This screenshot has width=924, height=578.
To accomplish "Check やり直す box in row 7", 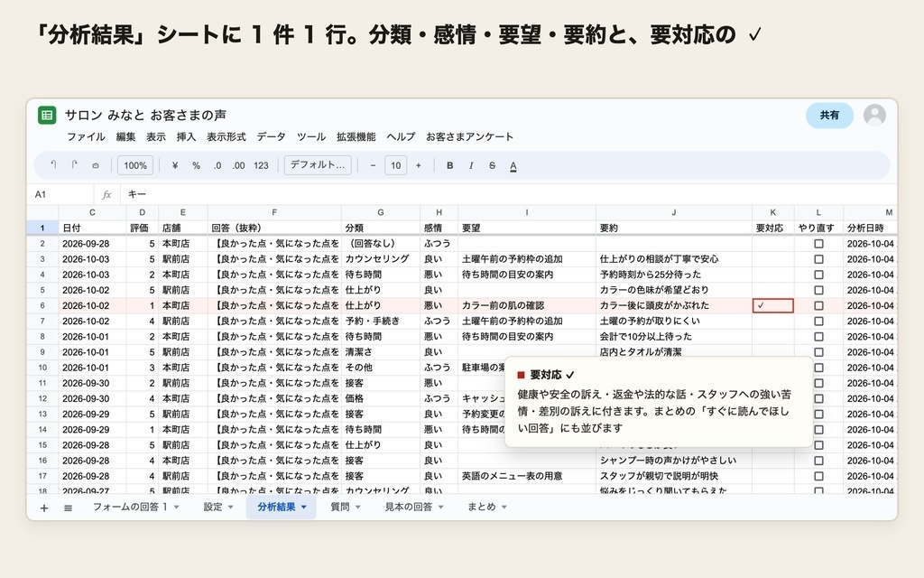I will click(x=818, y=321).
